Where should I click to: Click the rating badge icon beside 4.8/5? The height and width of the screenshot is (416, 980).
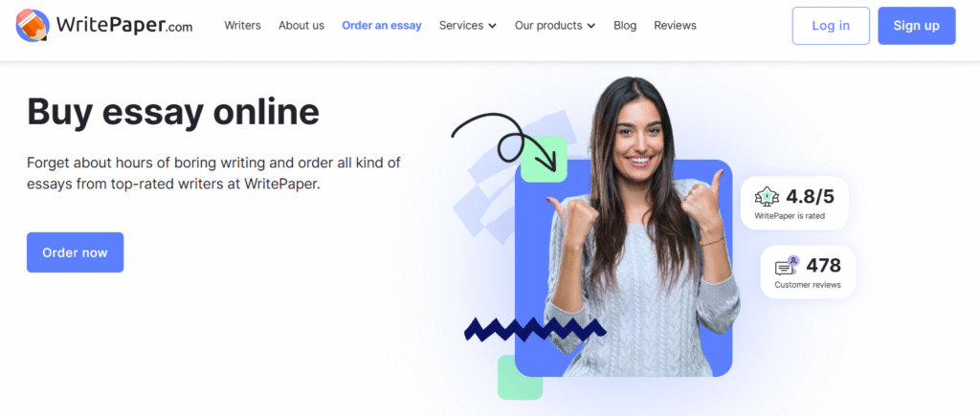767,197
